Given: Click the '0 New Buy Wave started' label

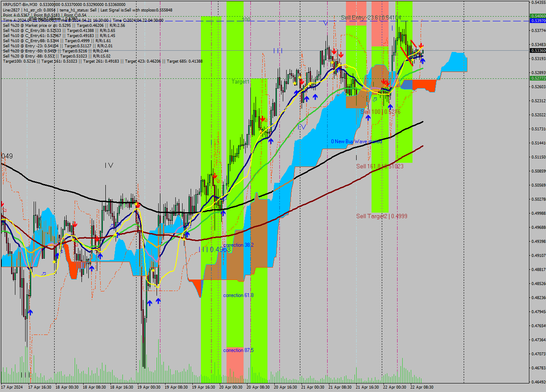Looking at the screenshot, I should 357,141.
